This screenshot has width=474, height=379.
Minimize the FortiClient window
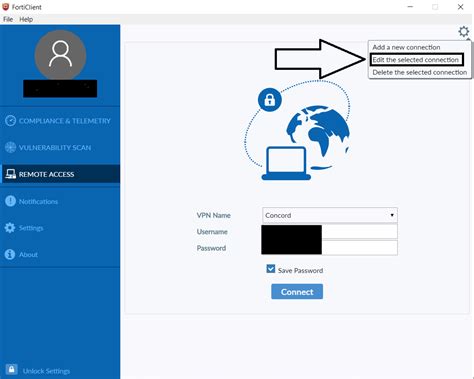(410, 7)
